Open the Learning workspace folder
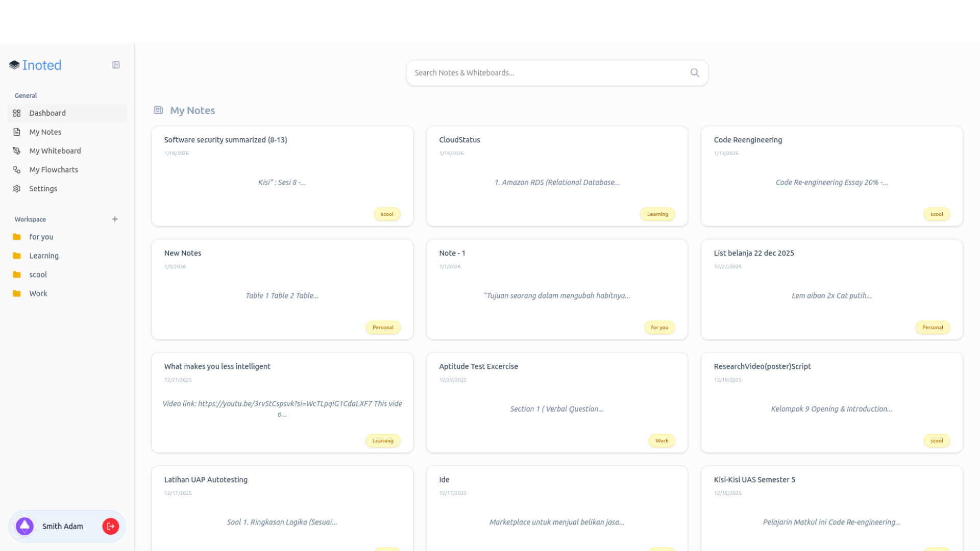The height and width of the screenshot is (551, 980). click(44, 256)
